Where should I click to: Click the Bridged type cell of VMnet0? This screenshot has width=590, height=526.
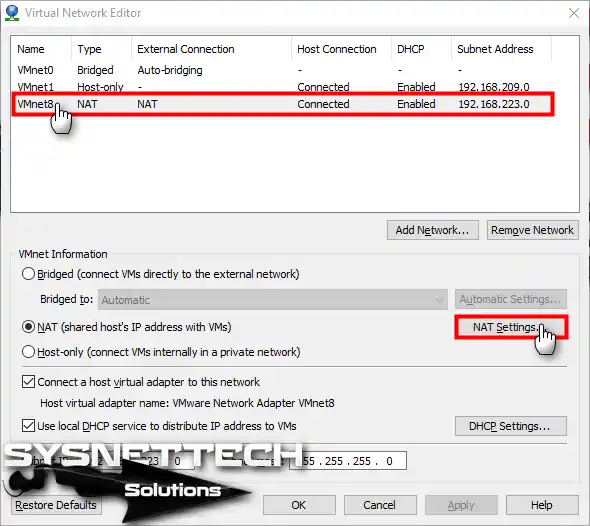tap(95, 70)
